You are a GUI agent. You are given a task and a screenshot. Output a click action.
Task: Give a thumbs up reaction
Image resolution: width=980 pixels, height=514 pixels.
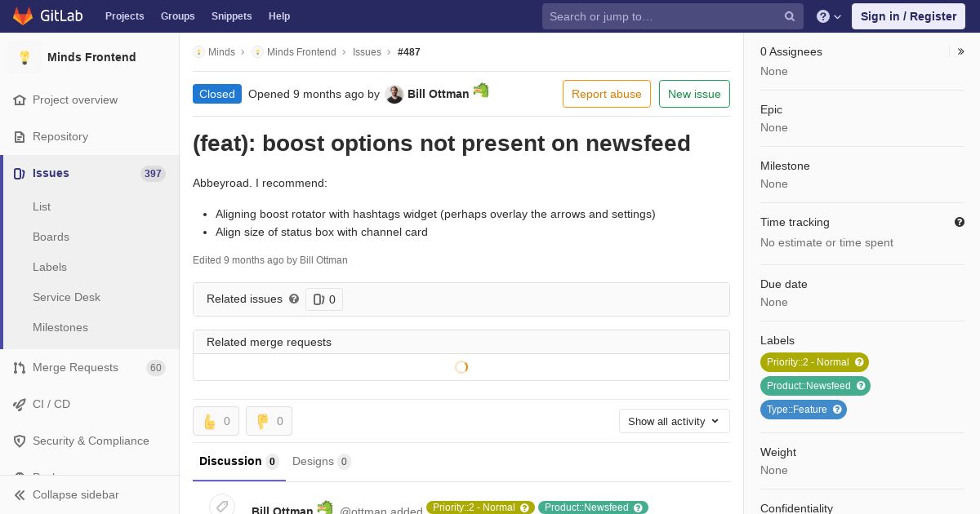[216, 421]
